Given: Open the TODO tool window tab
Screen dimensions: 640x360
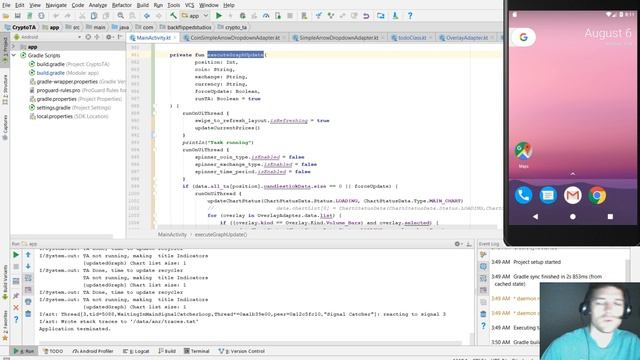Looking at the screenshot, I should (x=53, y=351).
